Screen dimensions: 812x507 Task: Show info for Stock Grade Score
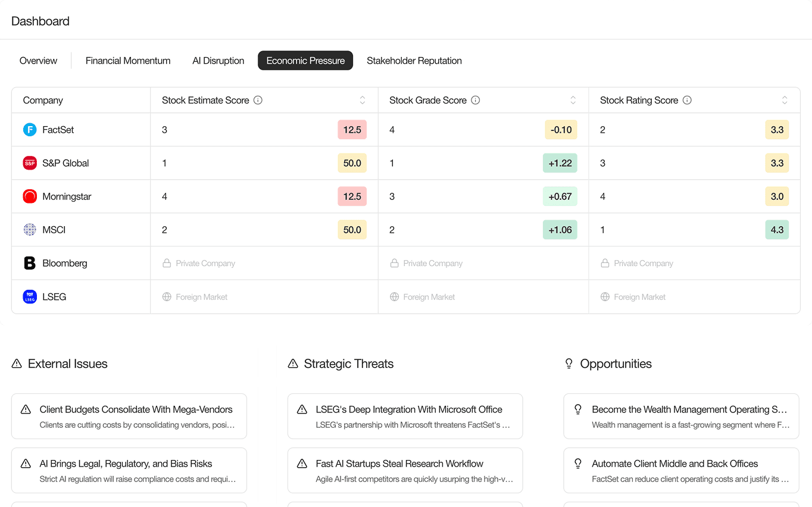(x=475, y=100)
